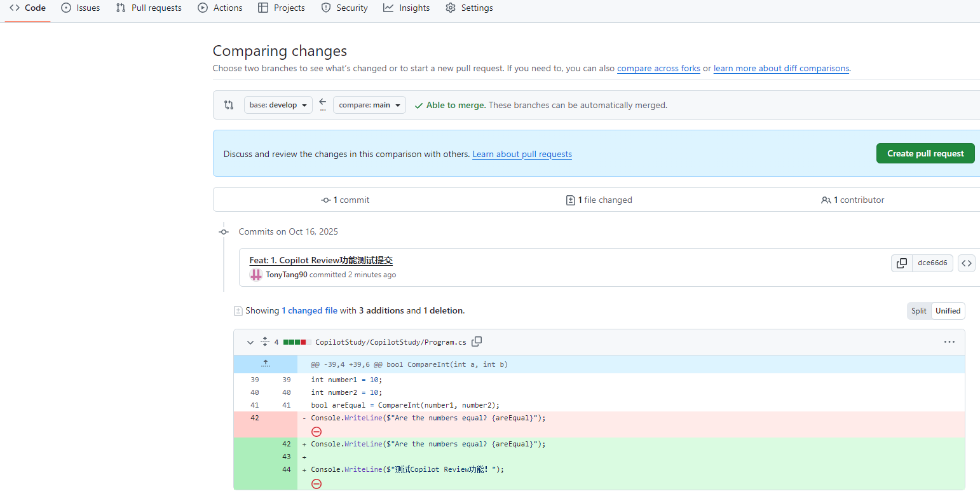This screenshot has height=503, width=980.
Task: Go to the Actions tab
Action: tap(220, 8)
